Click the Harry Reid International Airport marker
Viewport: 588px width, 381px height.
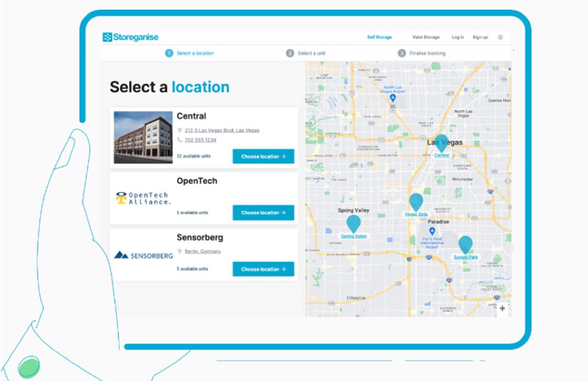click(432, 231)
